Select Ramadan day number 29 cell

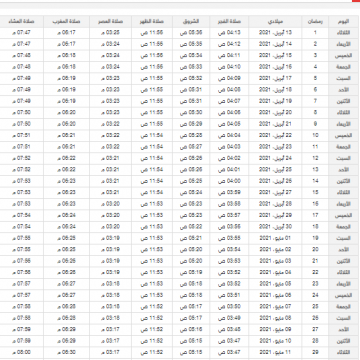tap(315, 352)
